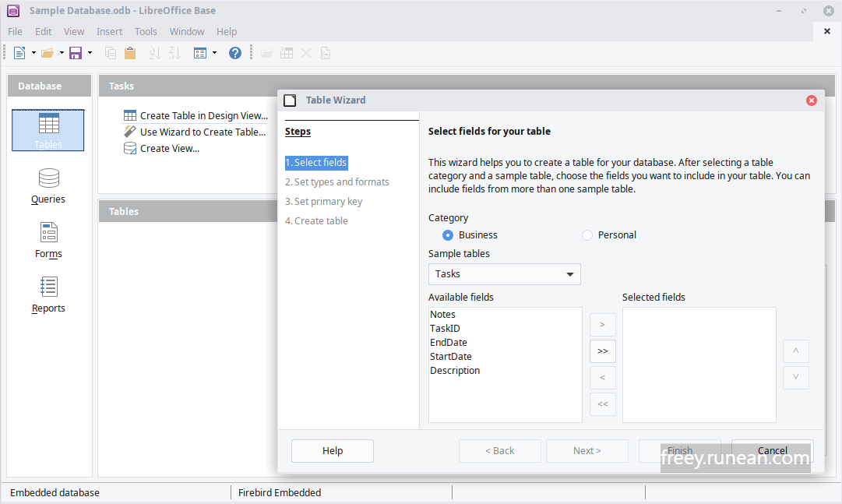Image resolution: width=842 pixels, height=504 pixels.
Task: Select the EndDate available field
Action: tap(449, 342)
